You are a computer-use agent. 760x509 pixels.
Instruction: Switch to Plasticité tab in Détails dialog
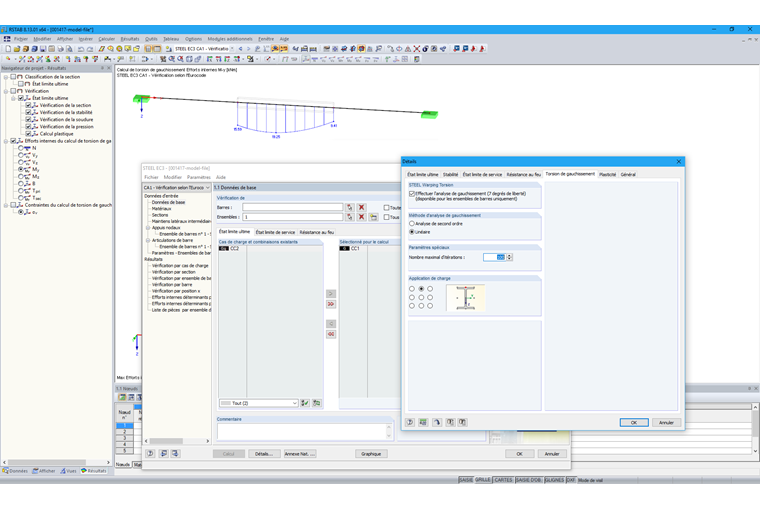click(607, 175)
